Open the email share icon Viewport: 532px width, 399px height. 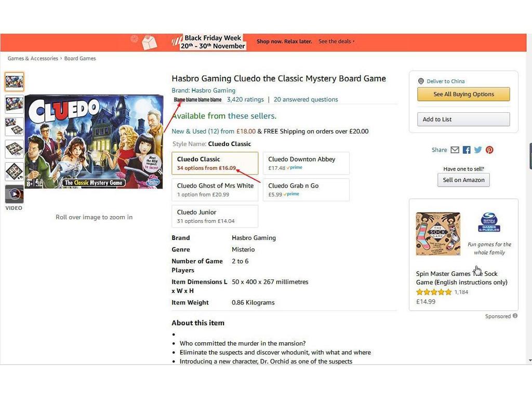pos(455,150)
